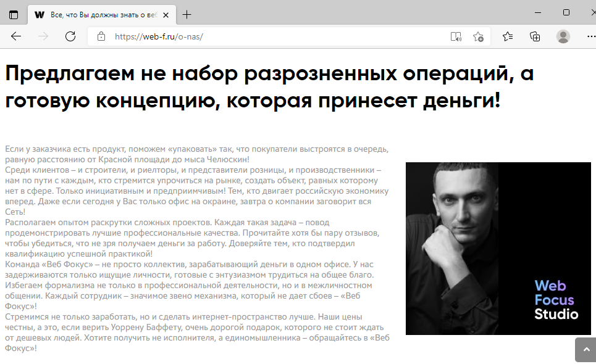Open the Favorites list
The width and height of the screenshot is (596, 364).
[x=508, y=36]
